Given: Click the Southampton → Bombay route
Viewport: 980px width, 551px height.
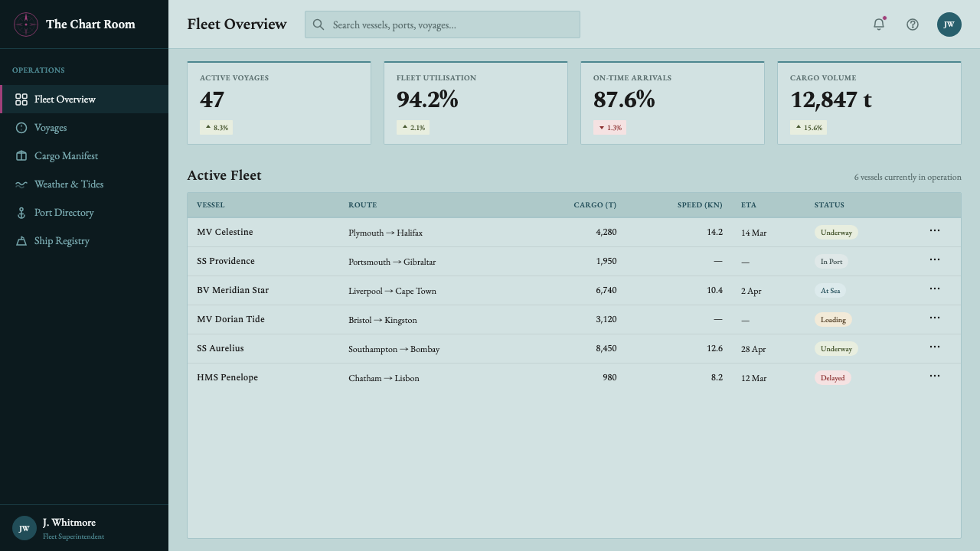Looking at the screenshot, I should pos(394,349).
